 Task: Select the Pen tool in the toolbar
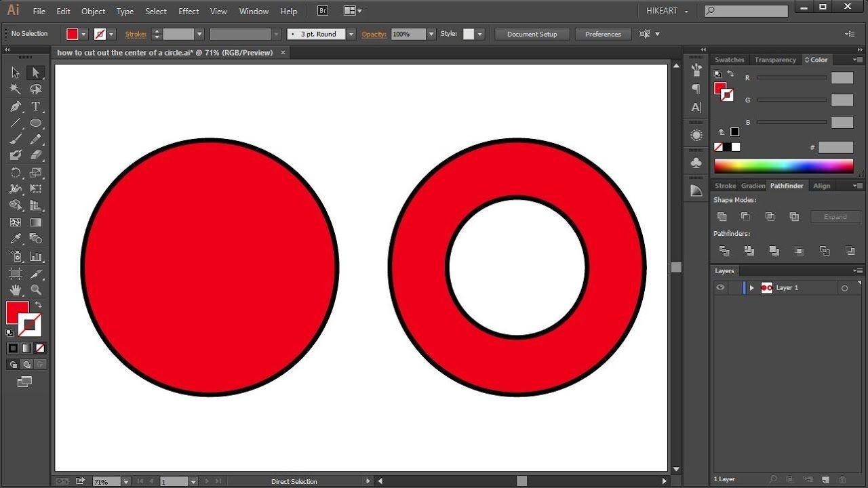coord(15,106)
